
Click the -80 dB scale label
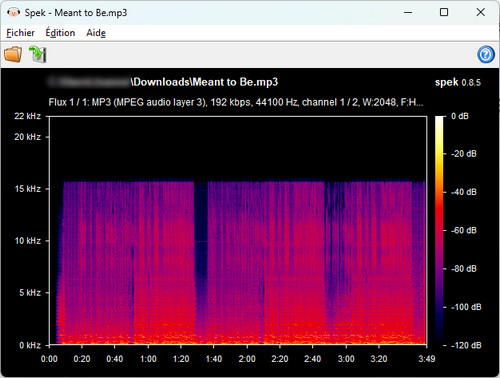[464, 269]
